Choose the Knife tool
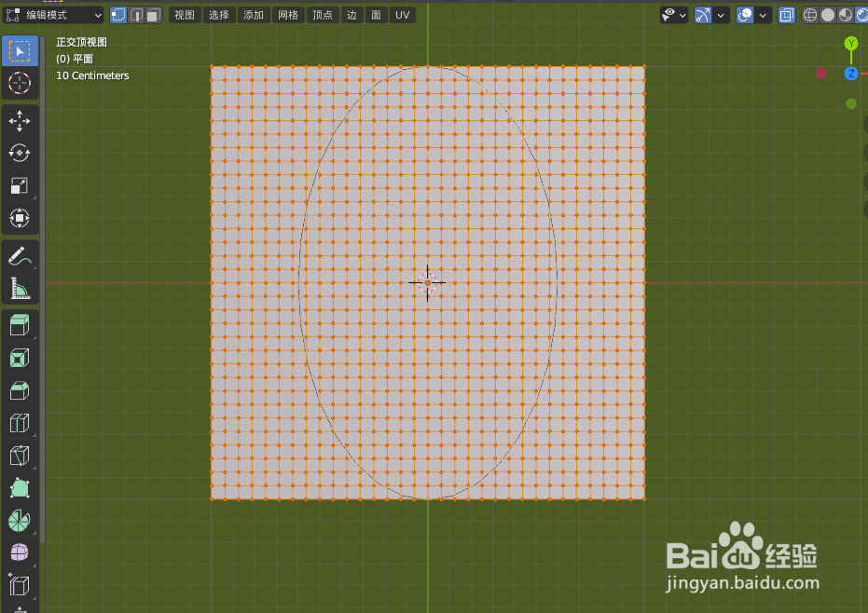Viewport: 868px width, 613px height. point(20,456)
